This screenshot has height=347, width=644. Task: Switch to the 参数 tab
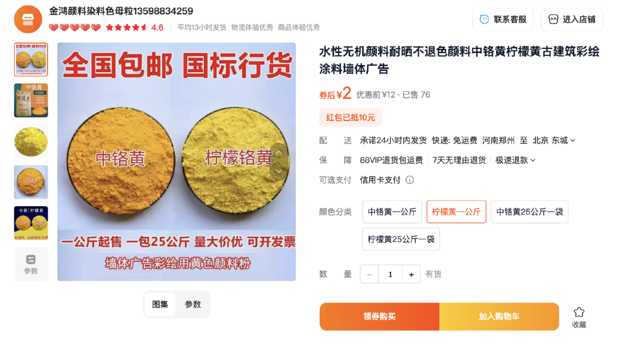point(193,304)
